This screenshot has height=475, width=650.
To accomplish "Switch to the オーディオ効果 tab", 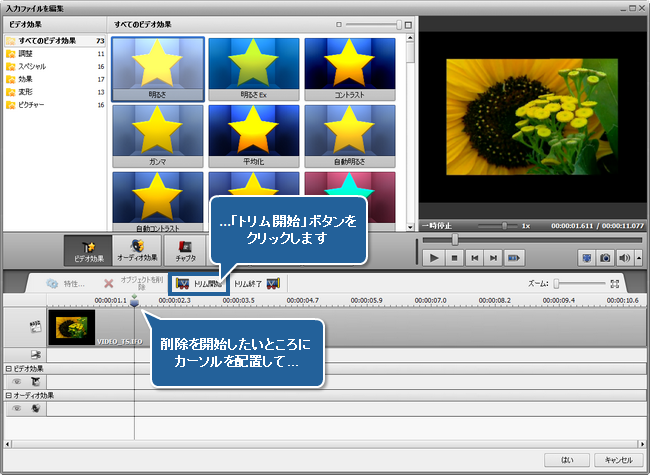I will click(x=136, y=249).
